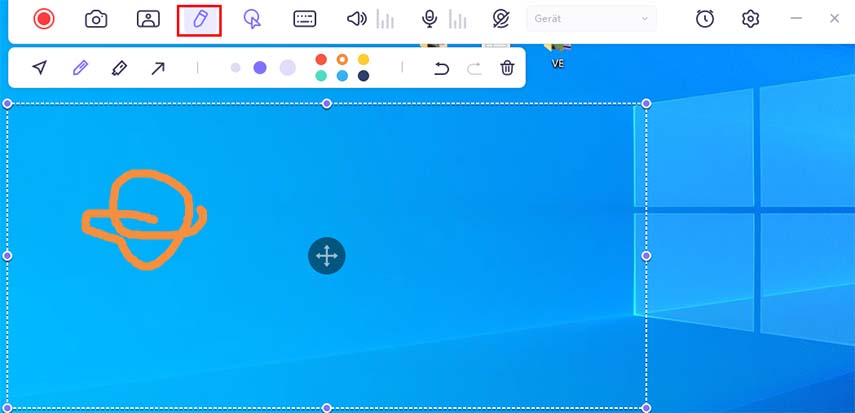Undo the last drawing stroke
The image size is (855, 413).
click(441, 68)
